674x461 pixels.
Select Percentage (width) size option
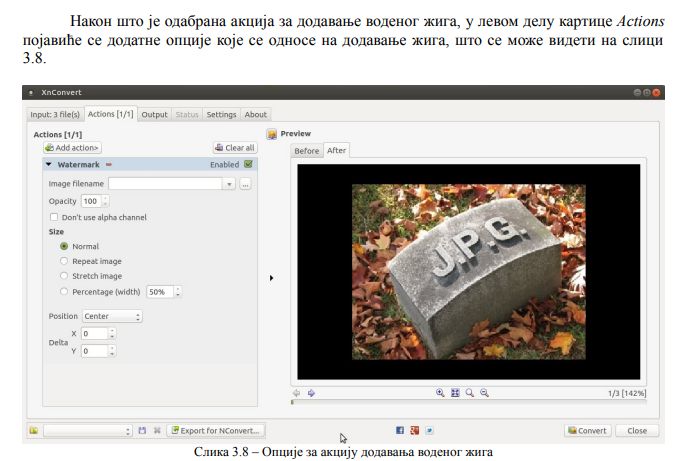point(64,291)
